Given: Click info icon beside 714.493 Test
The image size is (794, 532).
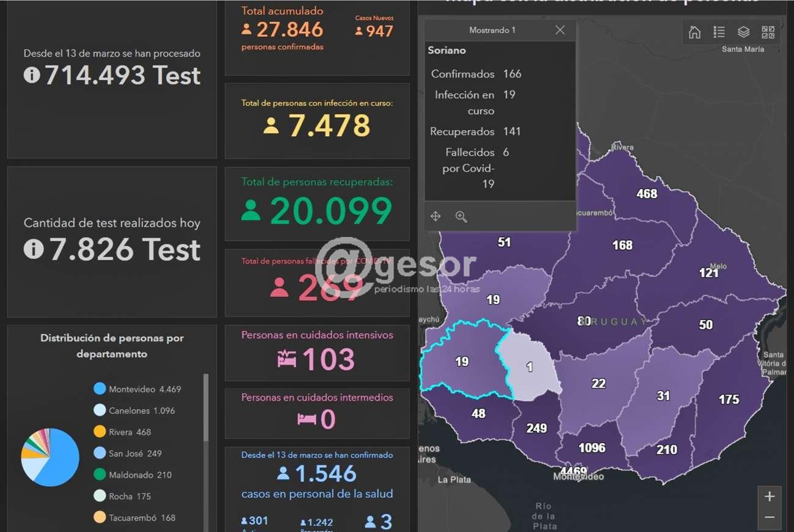Looking at the screenshot, I should 32,75.
